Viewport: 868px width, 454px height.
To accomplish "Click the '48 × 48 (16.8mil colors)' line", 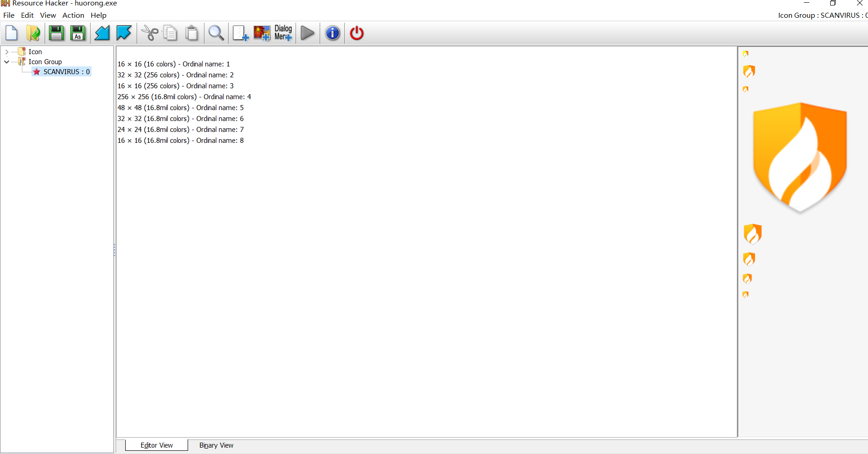I will click(180, 108).
